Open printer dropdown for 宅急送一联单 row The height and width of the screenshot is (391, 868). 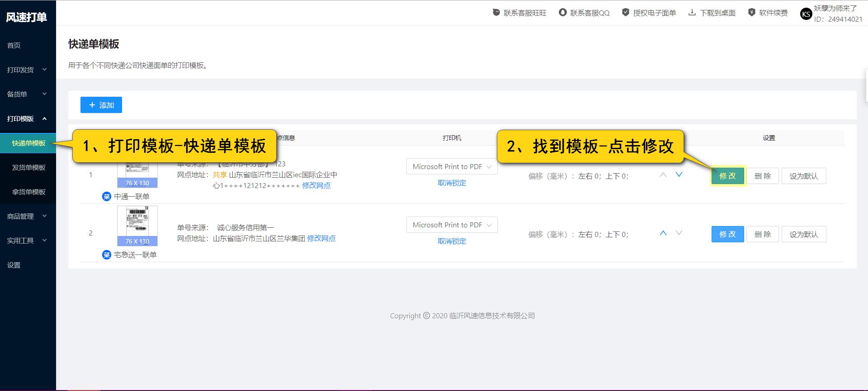pos(452,225)
